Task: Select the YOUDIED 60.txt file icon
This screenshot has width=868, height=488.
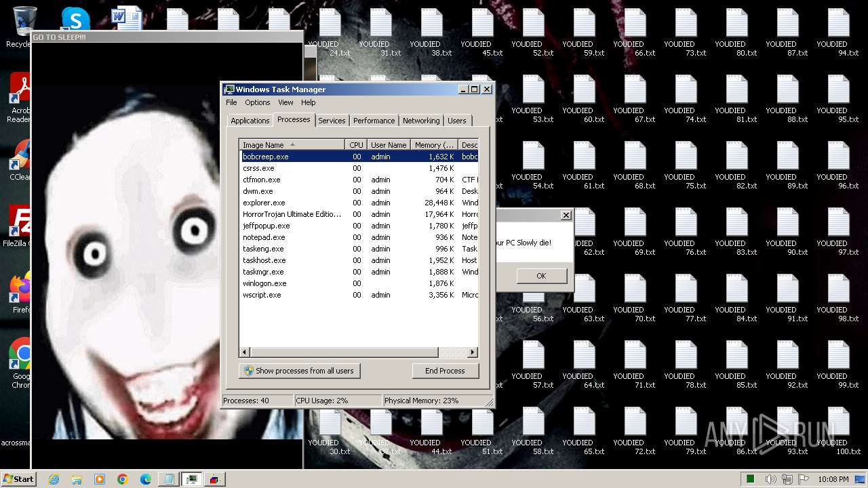Action: pyautogui.click(x=584, y=99)
